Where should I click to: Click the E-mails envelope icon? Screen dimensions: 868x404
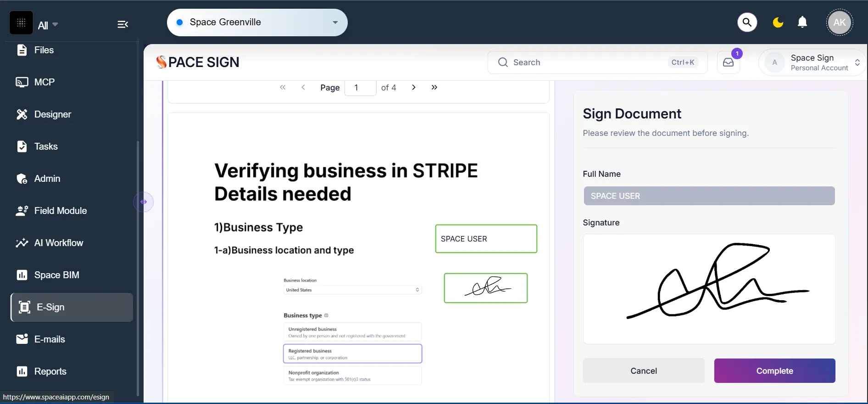pyautogui.click(x=22, y=339)
